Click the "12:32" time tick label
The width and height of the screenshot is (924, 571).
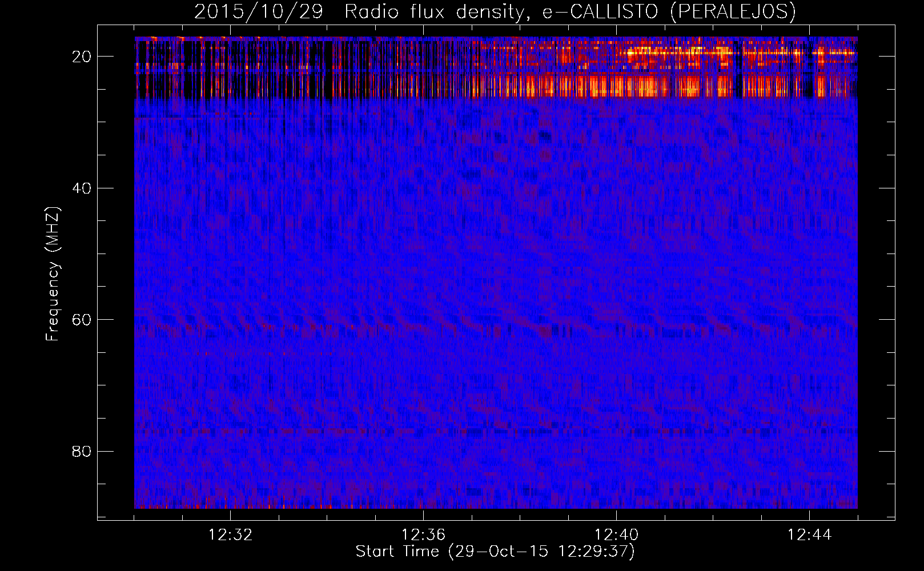(230, 535)
